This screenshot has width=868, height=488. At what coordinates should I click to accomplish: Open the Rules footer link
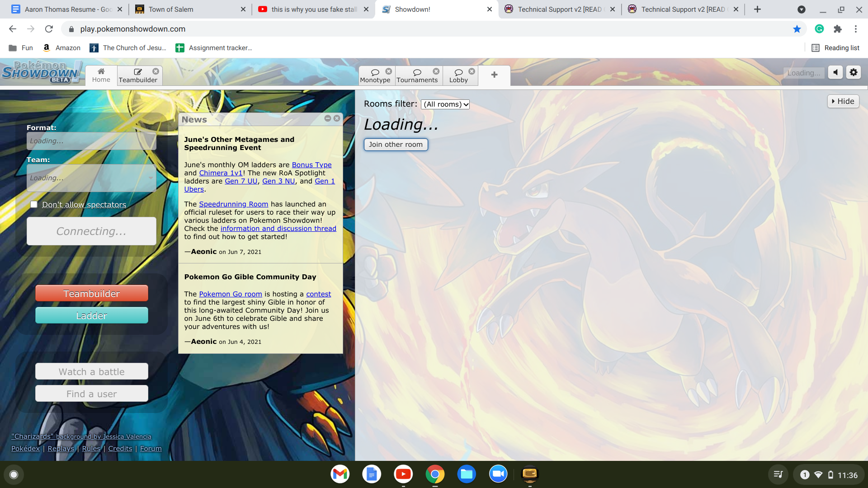click(91, 449)
